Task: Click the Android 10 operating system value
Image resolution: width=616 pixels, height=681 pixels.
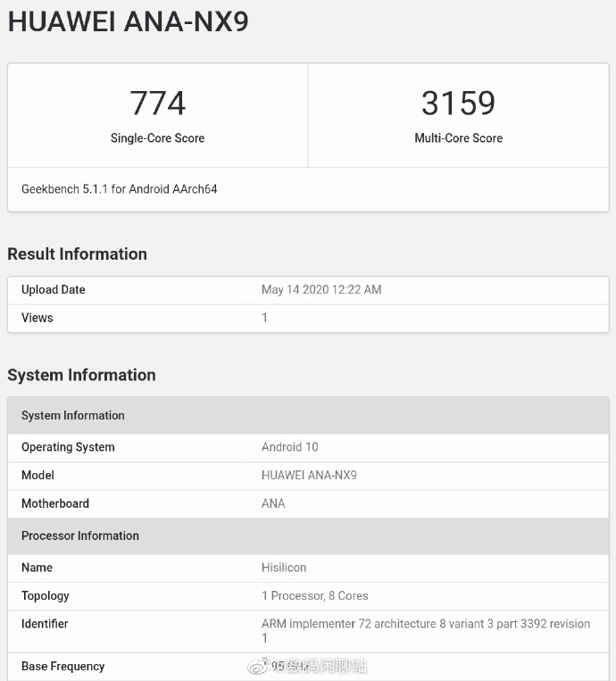Action: (289, 447)
